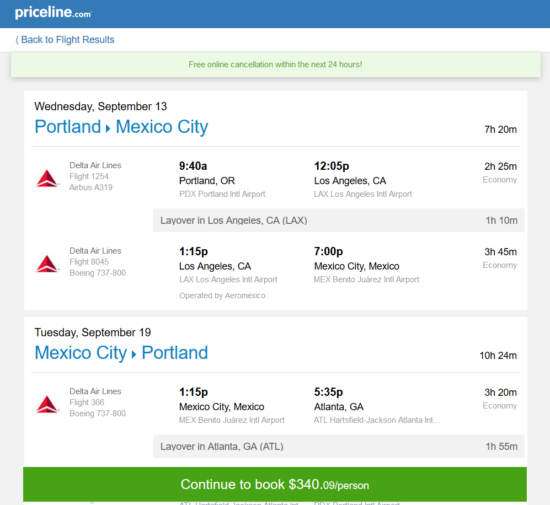Click the 5:35p Atlanta arrival time
Screen dimensions: 550x505
(x=328, y=392)
